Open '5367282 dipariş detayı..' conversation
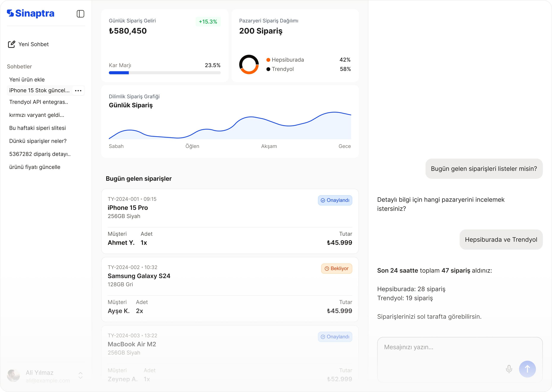The width and height of the screenshot is (552, 392). [40, 154]
